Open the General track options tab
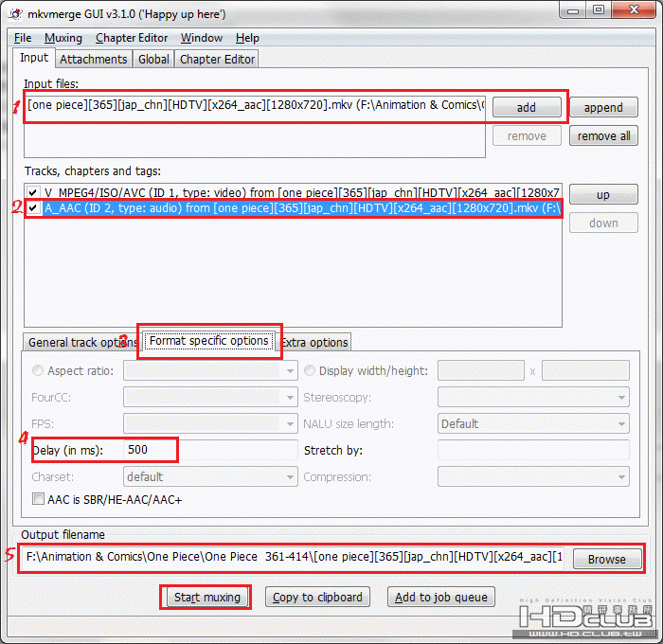This screenshot has width=663, height=644. click(82, 342)
